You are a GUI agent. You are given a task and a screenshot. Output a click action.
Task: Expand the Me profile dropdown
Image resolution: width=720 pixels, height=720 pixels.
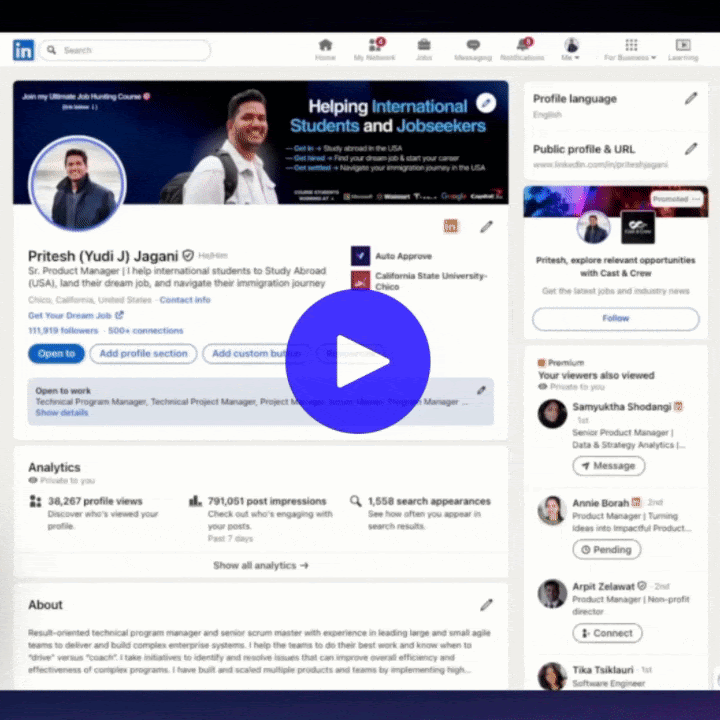(571, 50)
